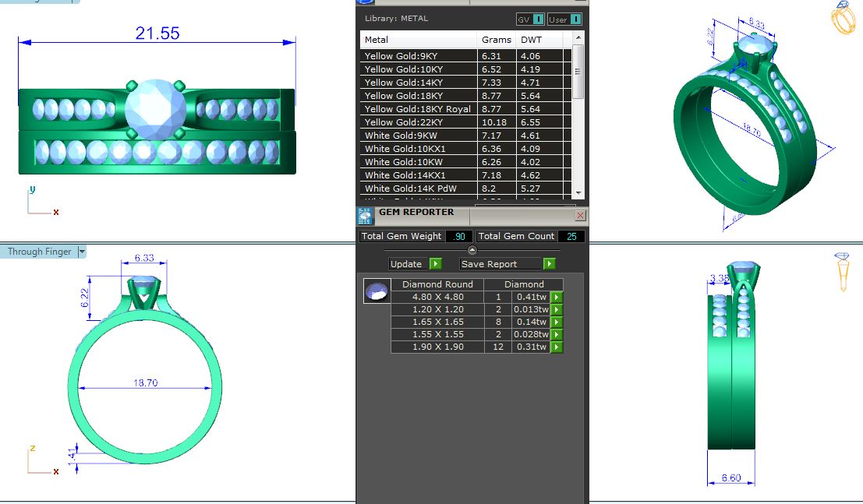Open the Through Finger viewport dropdown arrow
The height and width of the screenshot is (504, 863).
click(x=82, y=252)
